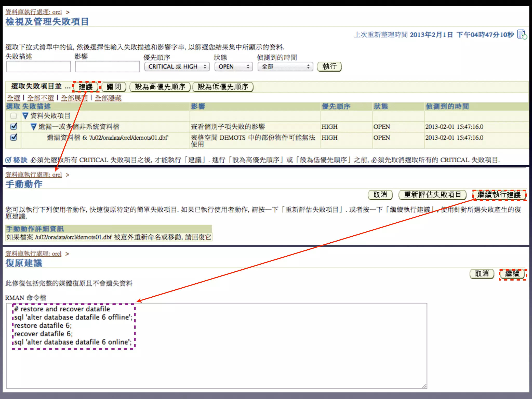
Task: Click the 建議 advise button
Action: tap(86, 87)
